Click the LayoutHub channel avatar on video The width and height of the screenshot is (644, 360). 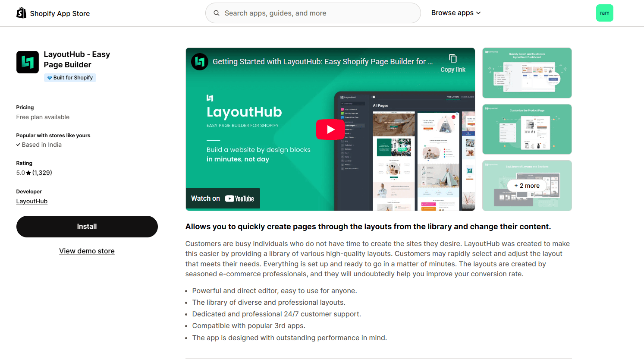pos(200,62)
